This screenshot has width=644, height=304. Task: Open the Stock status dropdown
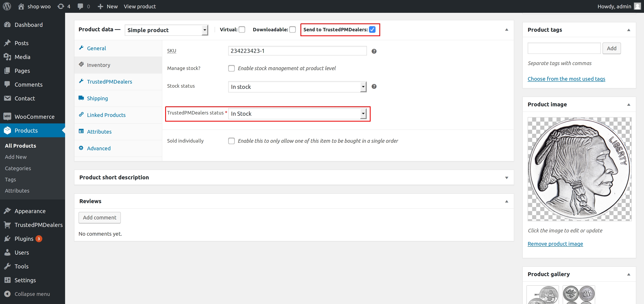click(297, 86)
